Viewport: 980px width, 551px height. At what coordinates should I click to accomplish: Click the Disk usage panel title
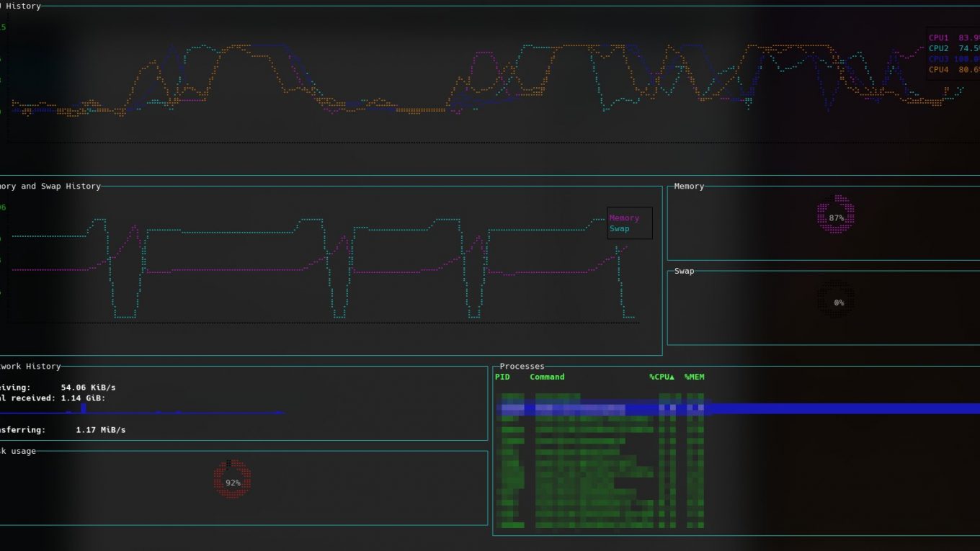(x=18, y=452)
